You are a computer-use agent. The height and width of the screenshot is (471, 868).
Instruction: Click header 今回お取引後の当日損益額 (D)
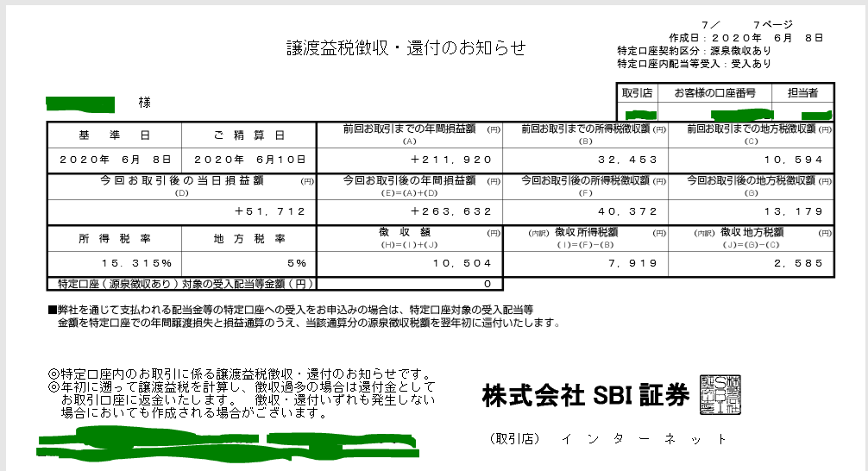point(181,186)
